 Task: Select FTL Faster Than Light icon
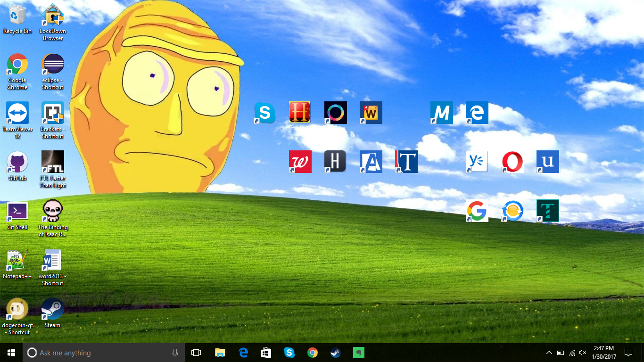pyautogui.click(x=53, y=169)
